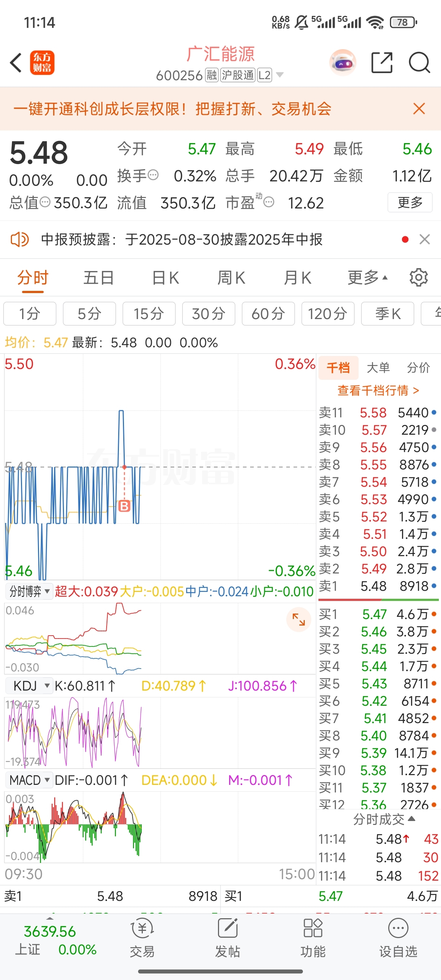Collapse the 分时成交 section
441x980 pixels.
click(x=384, y=819)
